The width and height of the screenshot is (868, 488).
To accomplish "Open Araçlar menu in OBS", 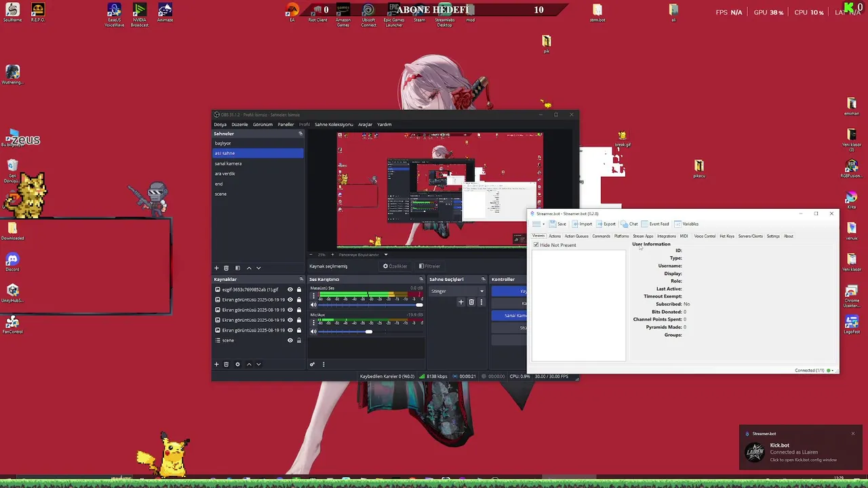I will 365,125.
